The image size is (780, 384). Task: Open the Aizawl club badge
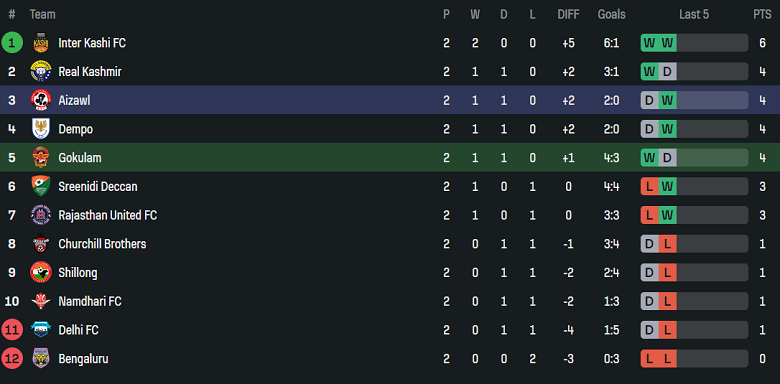41,100
